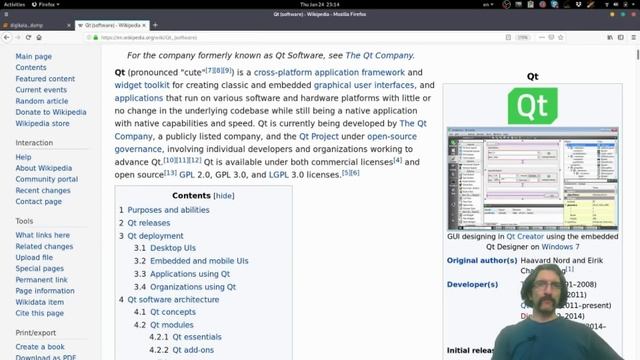This screenshot has width=640, height=360.
Task: Bookmark this page with the star icon
Action: pyautogui.click(x=561, y=37)
